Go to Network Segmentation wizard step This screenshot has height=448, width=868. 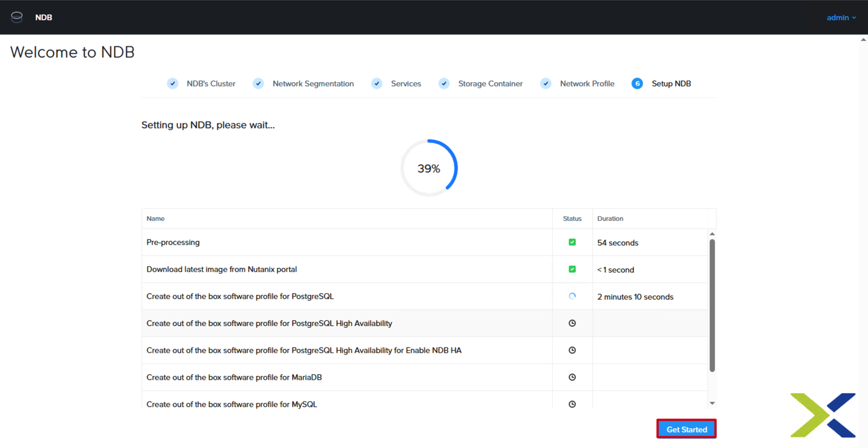coord(313,84)
